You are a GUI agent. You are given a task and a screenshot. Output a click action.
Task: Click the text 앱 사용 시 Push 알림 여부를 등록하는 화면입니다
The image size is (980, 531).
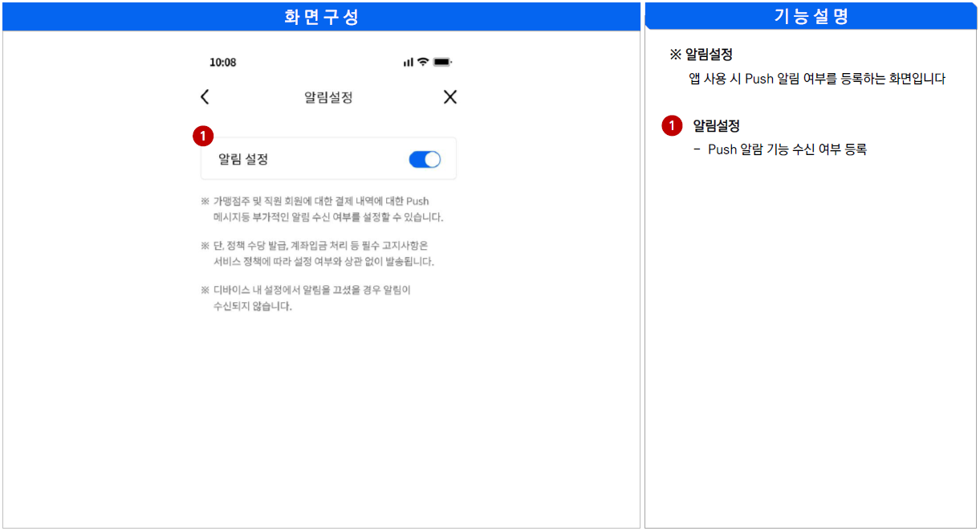coord(817,79)
